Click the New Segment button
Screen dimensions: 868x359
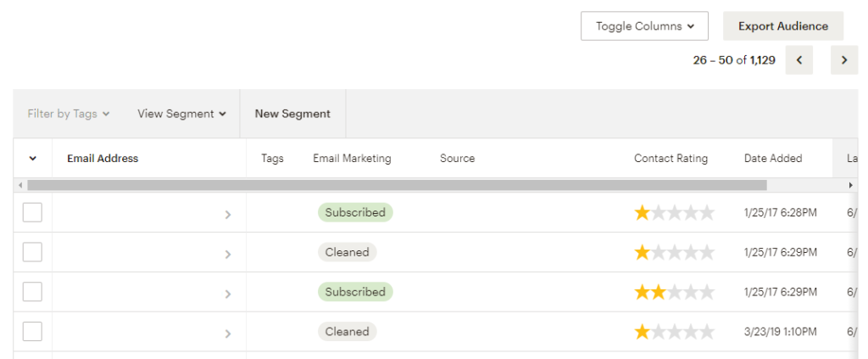pyautogui.click(x=292, y=114)
